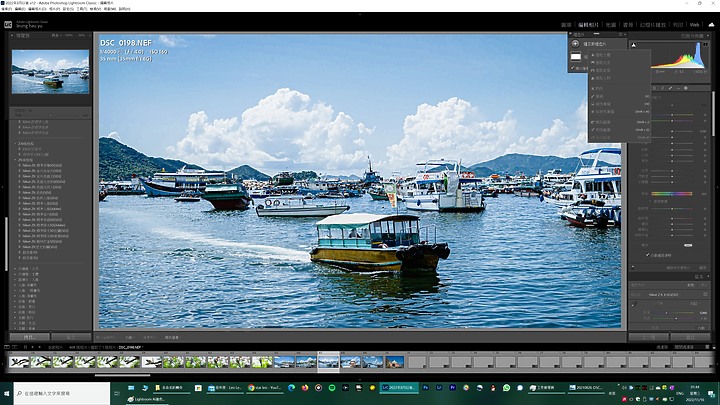
Task: Toggle the highlight clipping indicator on histogram
Action: pyautogui.click(x=706, y=45)
